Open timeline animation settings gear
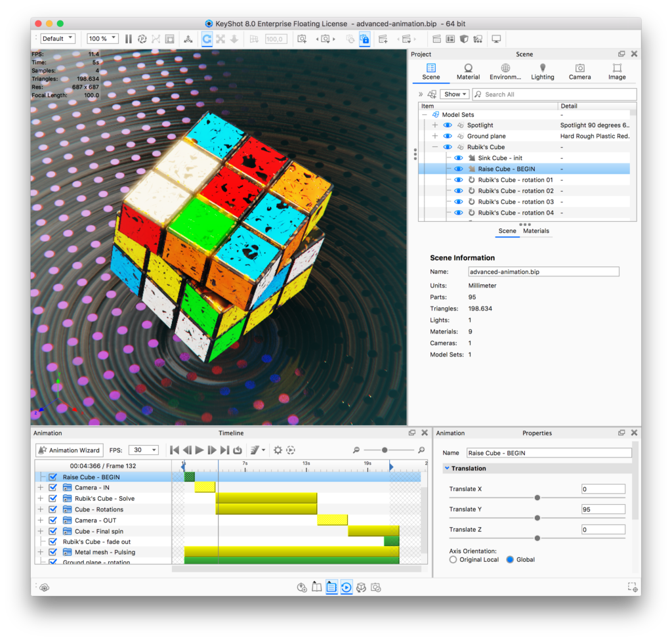The image size is (672, 640). [x=278, y=450]
